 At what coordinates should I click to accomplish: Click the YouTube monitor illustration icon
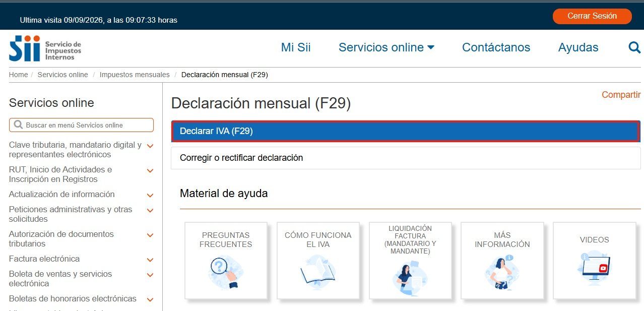[x=595, y=268]
